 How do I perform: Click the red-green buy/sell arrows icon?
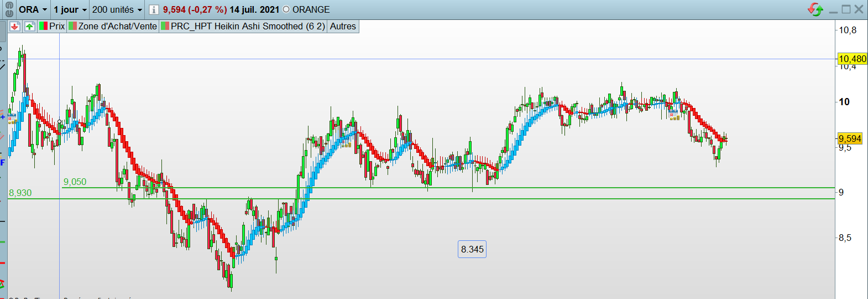pos(815,9)
